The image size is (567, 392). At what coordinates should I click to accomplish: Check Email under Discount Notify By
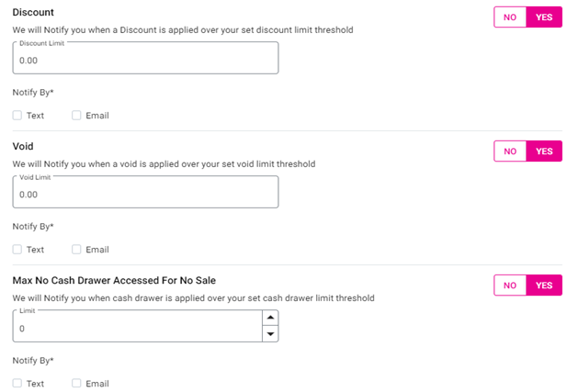coord(77,116)
